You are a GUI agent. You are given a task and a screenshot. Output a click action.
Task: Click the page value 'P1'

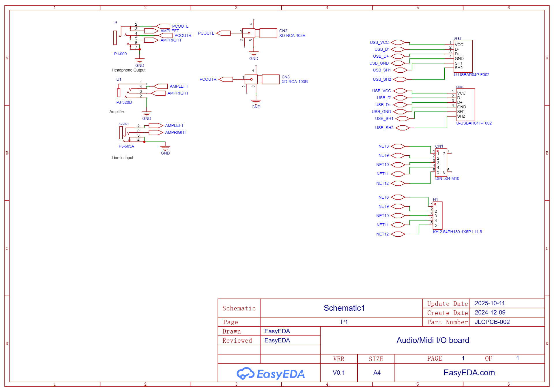click(x=344, y=322)
